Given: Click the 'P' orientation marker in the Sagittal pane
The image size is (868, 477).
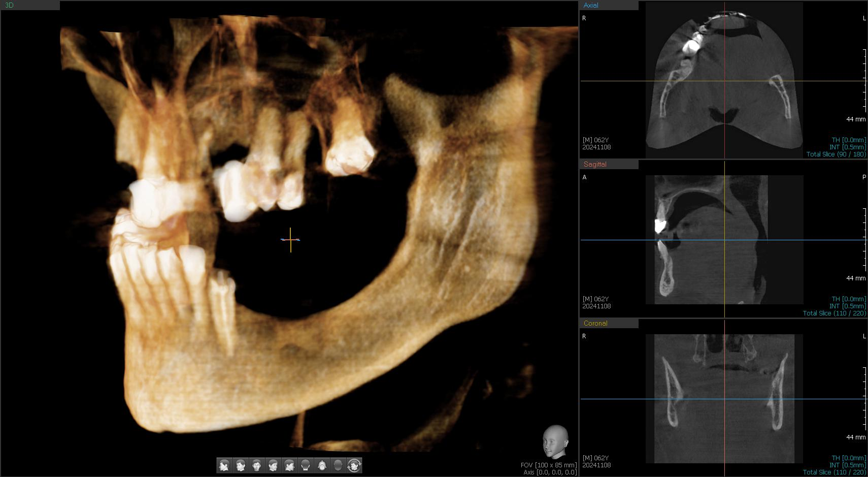Looking at the screenshot, I should pyautogui.click(x=864, y=177).
